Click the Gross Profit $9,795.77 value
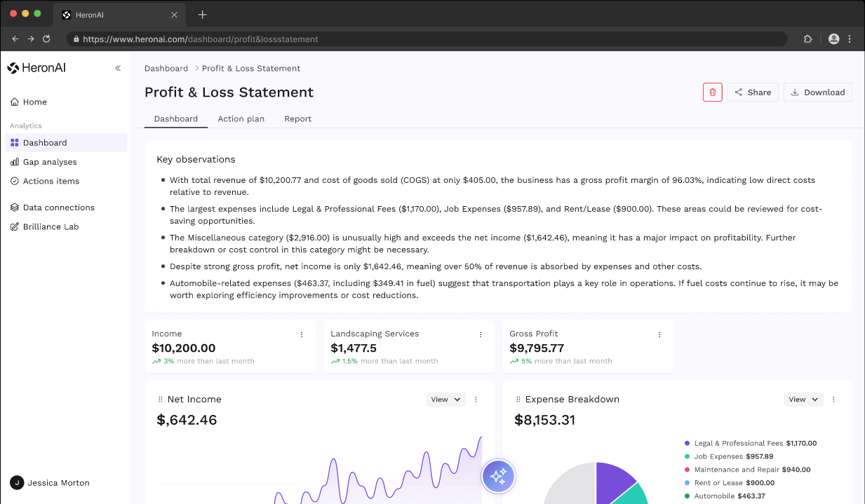This screenshot has width=865, height=504. coord(537,348)
